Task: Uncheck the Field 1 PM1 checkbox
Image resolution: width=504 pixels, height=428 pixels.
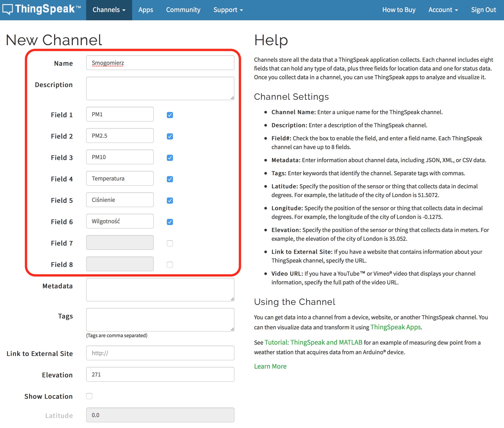Action: 170,115
